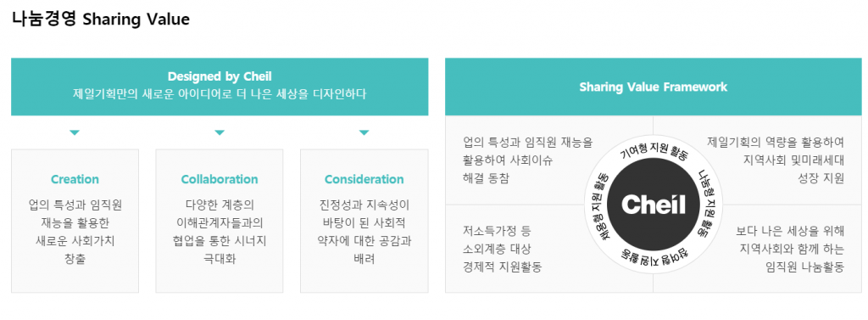Screen dimensions: 868x320
Task: Click the Consideration heading
Action: (x=364, y=179)
